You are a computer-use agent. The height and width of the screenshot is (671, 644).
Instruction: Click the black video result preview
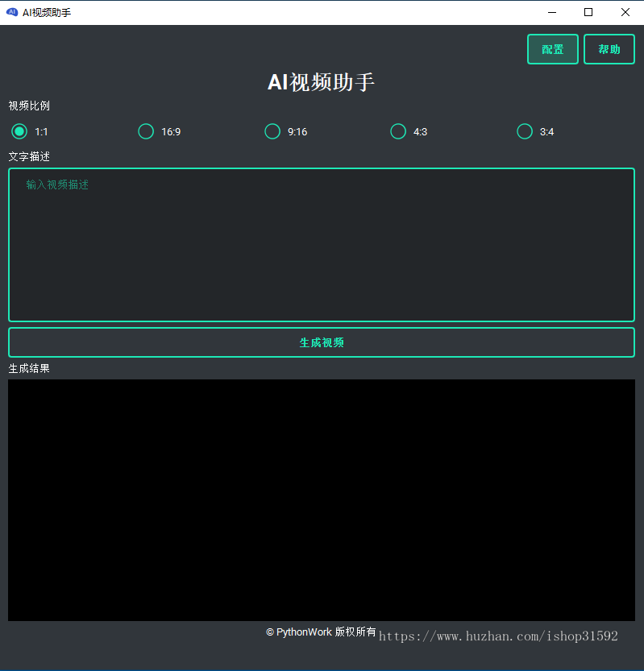point(321,499)
